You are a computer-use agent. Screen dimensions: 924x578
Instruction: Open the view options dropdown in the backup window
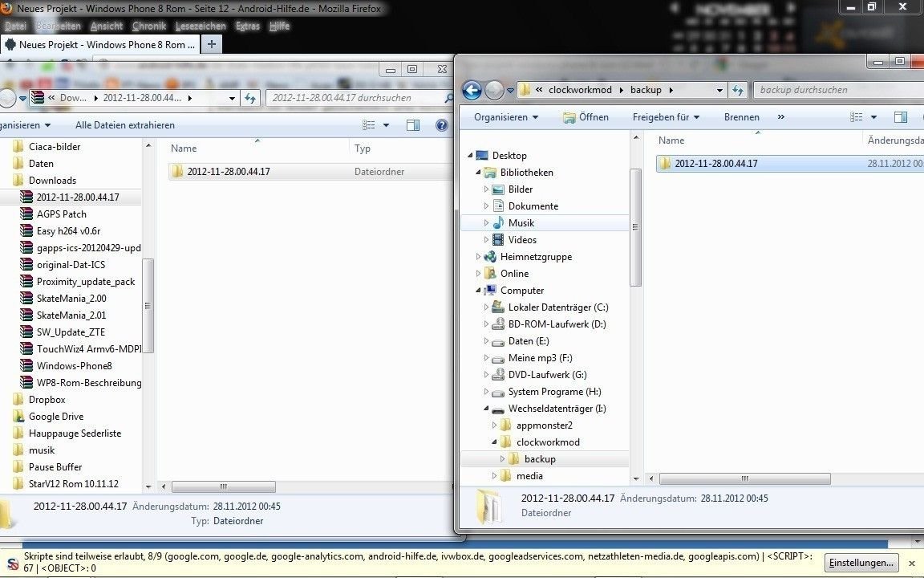click(874, 116)
